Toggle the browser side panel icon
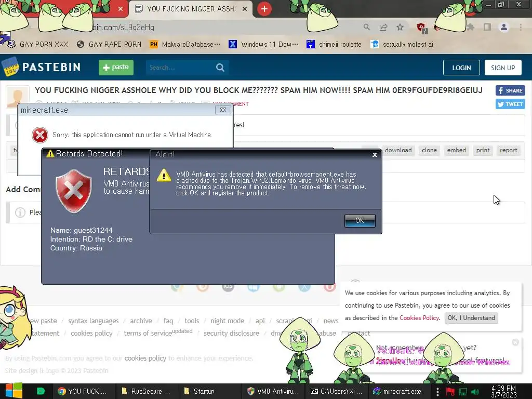Image resolution: width=532 pixels, height=399 pixels. 487,27
